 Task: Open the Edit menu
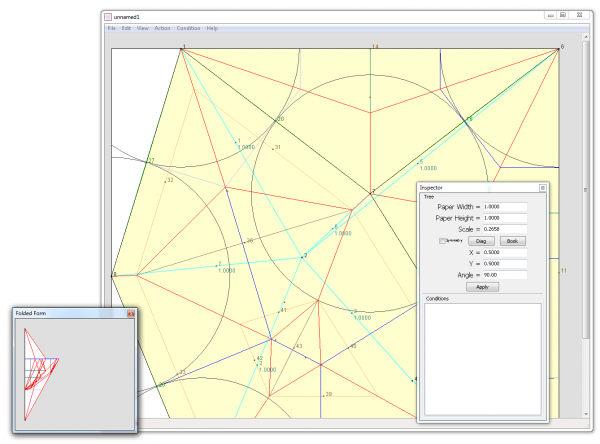(126, 28)
